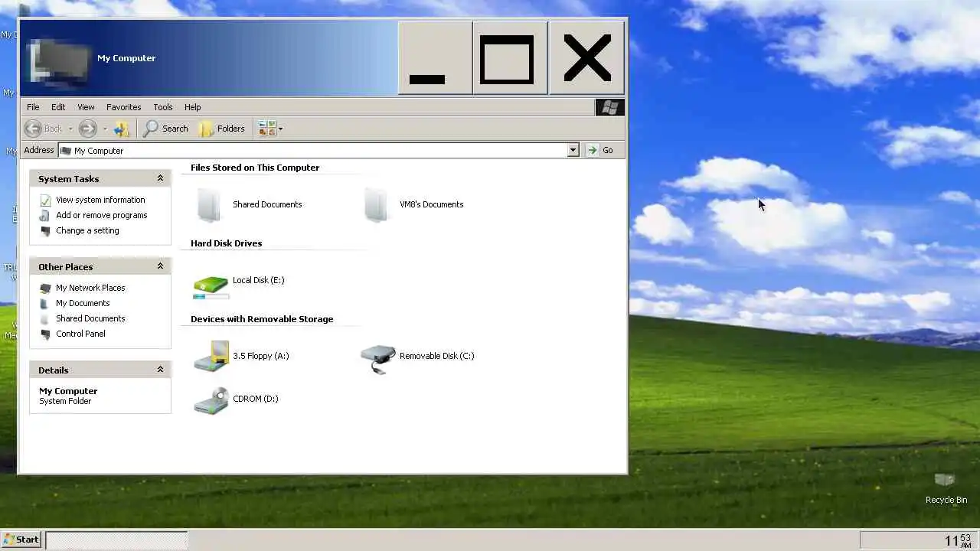980x551 pixels.
Task: Click the Windows flag logo
Action: 610,107
